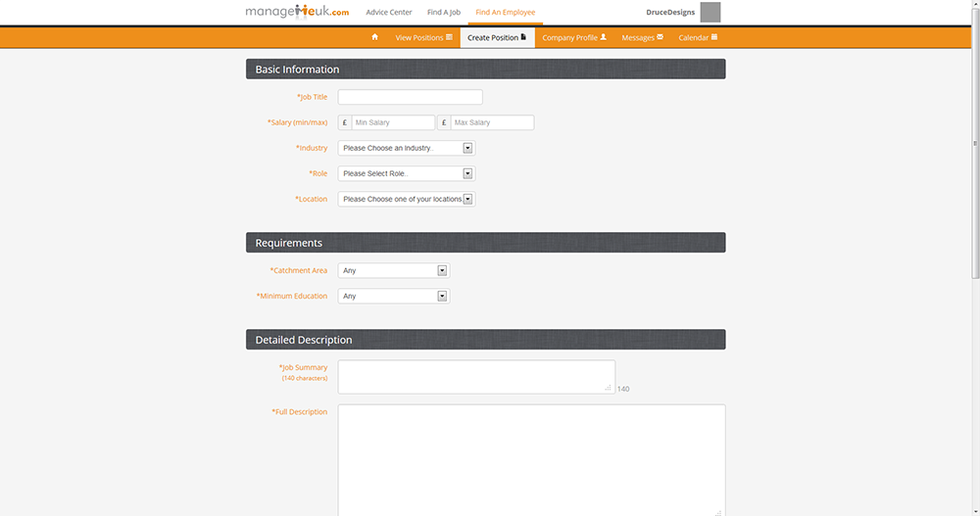Select the Create Position tab
This screenshot has width=980, height=516.
[x=497, y=37]
